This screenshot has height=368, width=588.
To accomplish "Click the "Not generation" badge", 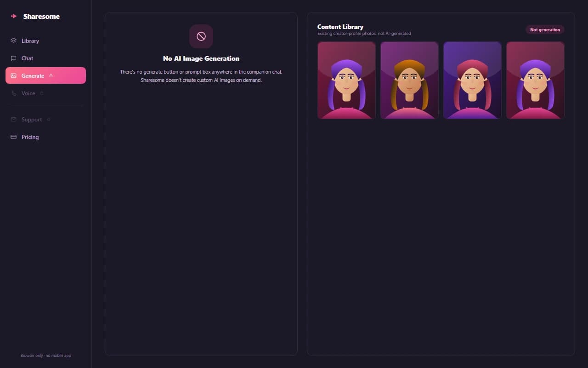I will coord(545,30).
